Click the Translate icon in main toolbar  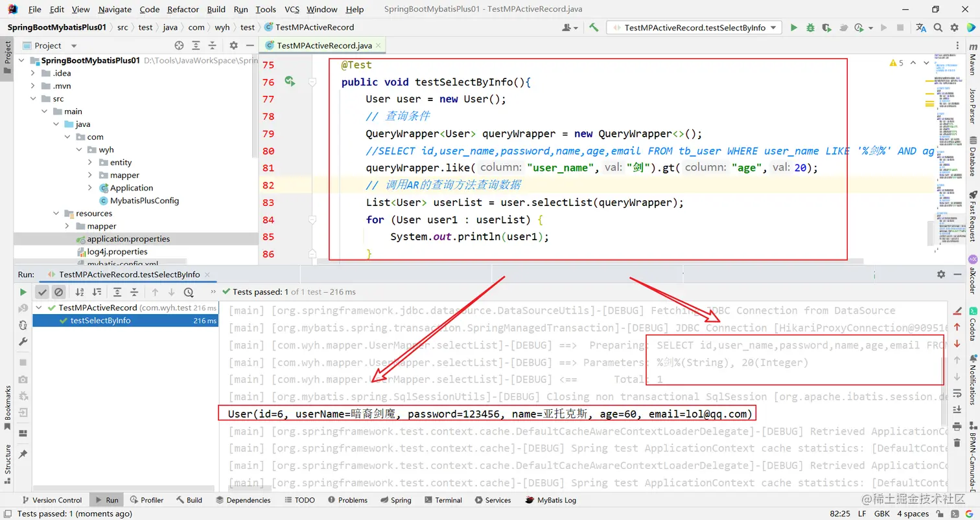(921, 27)
